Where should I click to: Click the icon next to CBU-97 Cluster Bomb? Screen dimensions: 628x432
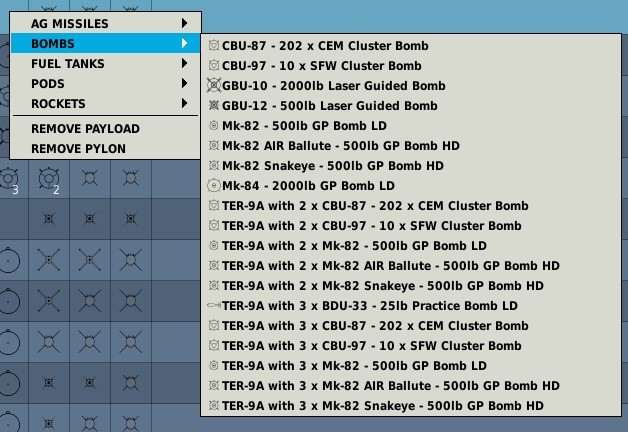(214, 65)
